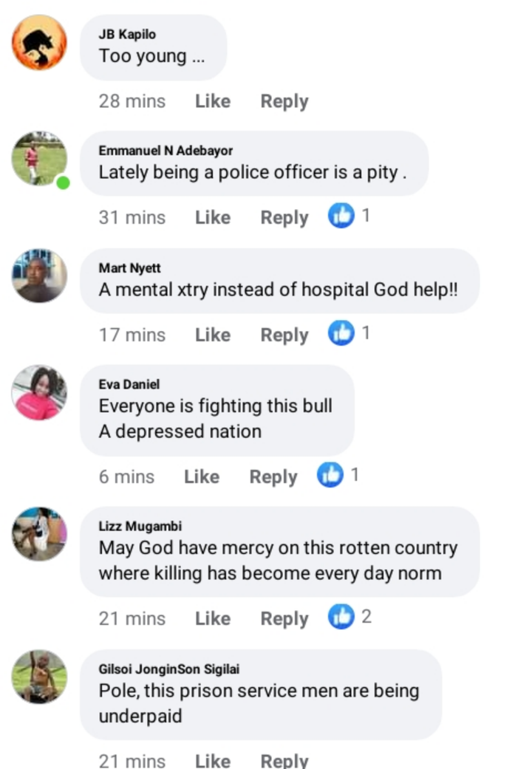Open the like reaction icon on Eva Daniel's comment
The image size is (532, 769).
click(330, 475)
